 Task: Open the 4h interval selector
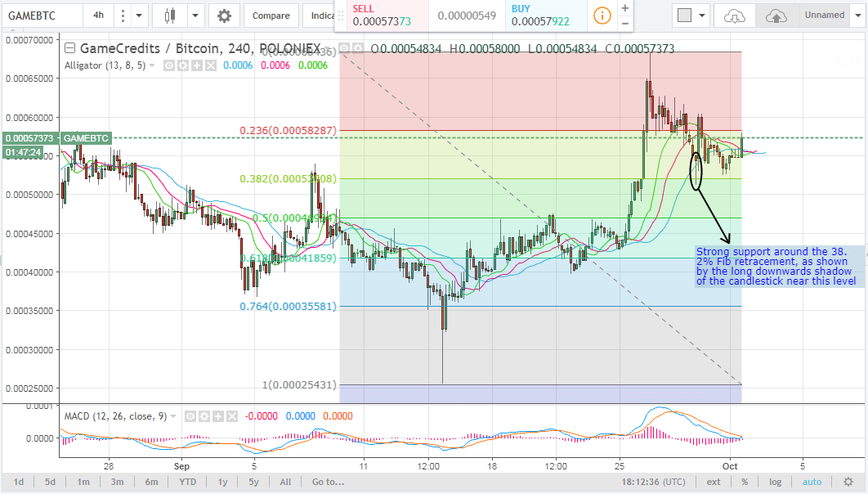point(99,16)
